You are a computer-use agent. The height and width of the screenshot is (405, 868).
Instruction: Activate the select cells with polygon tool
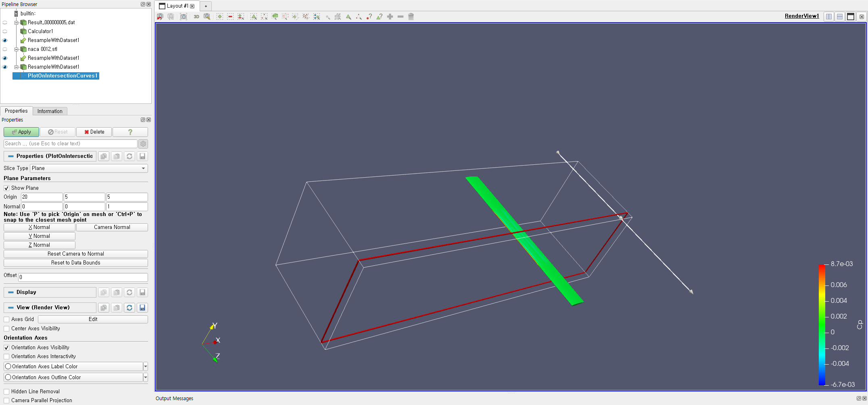(296, 17)
